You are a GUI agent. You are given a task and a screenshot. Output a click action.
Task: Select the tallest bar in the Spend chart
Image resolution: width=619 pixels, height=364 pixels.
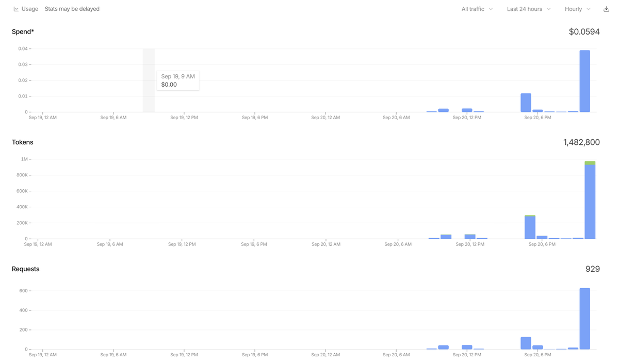pos(584,81)
